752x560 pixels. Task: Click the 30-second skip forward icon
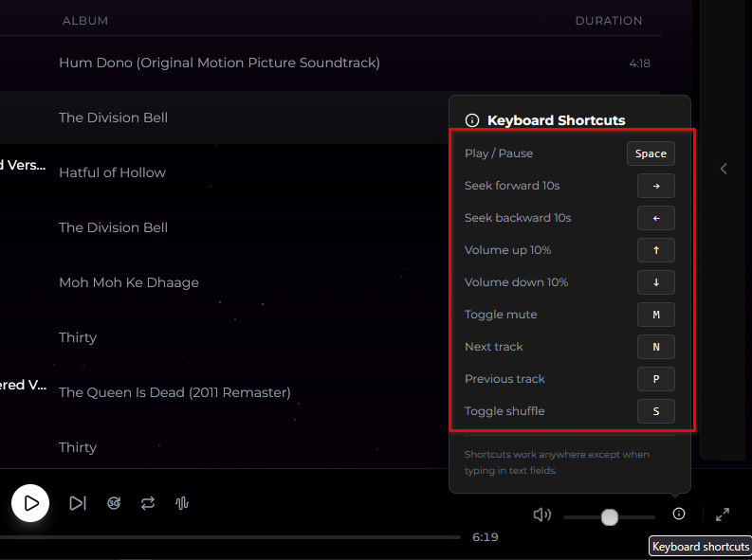(114, 503)
